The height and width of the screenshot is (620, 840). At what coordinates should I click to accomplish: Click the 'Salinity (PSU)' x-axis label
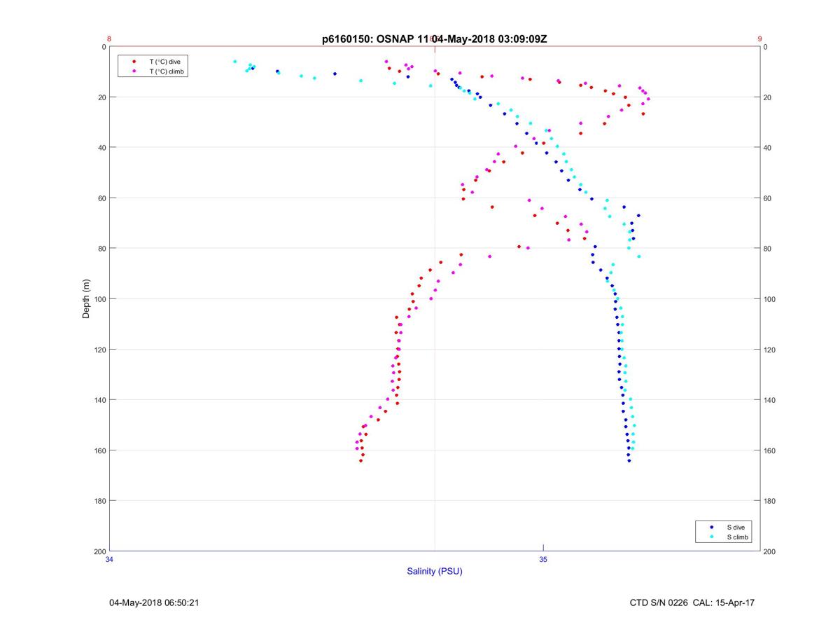[x=435, y=571]
